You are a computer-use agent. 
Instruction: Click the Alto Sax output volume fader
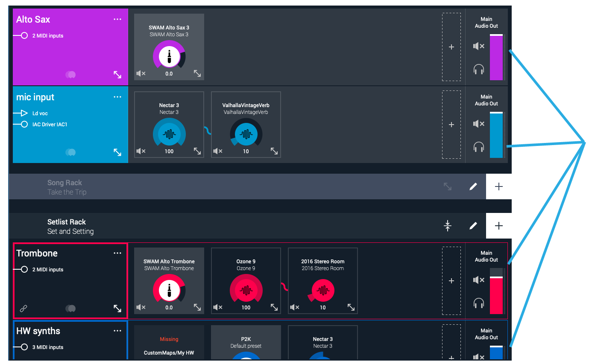(496, 57)
